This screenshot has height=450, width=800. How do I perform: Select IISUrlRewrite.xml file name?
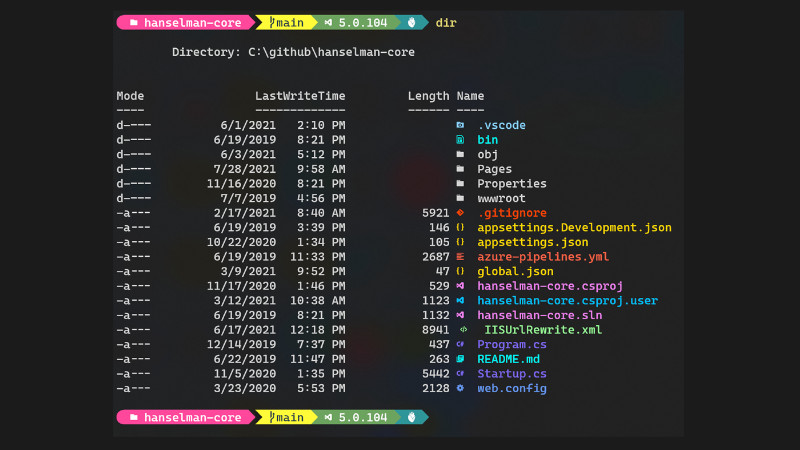[543, 330]
